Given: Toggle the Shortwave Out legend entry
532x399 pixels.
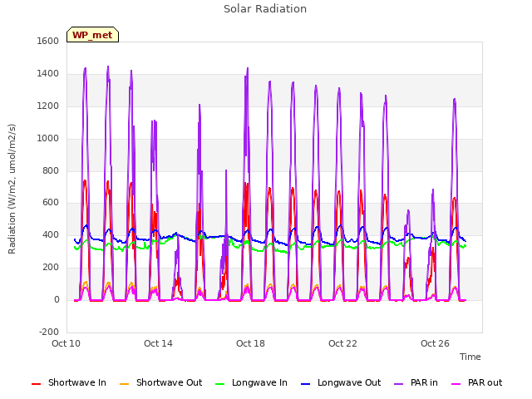Looking at the screenshot, I should tap(160, 382).
